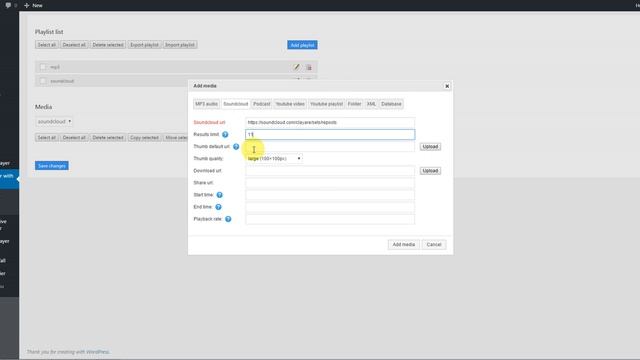Open the Media playlist selector dropdown
Image resolution: width=640 pixels, height=360 pixels.
click(54, 122)
